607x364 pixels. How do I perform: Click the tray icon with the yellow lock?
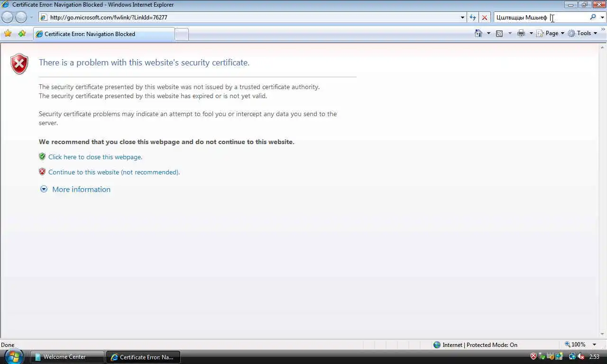pyautogui.click(x=551, y=356)
